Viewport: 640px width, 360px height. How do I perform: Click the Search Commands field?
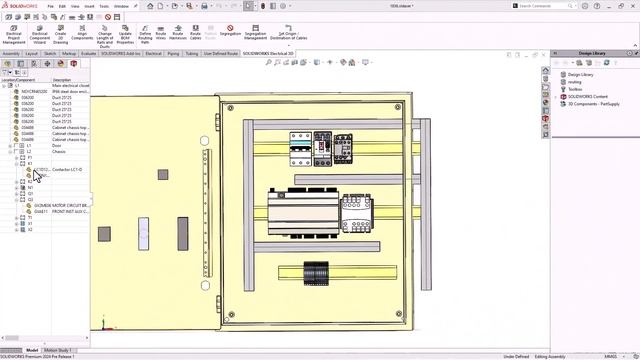[543, 6]
